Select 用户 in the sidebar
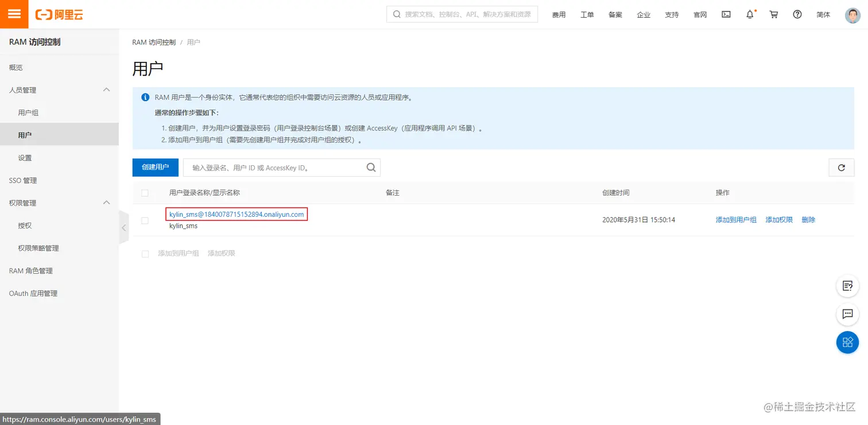The height and width of the screenshot is (425, 868). 59,135
